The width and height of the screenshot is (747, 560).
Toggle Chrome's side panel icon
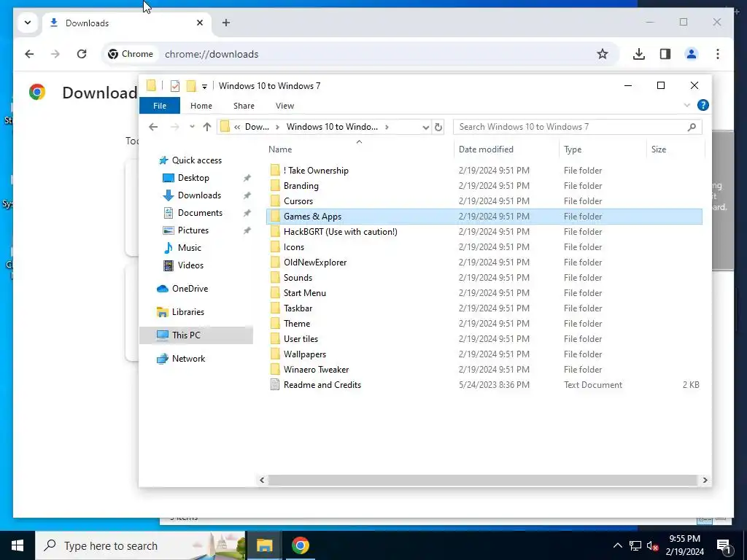tap(665, 54)
